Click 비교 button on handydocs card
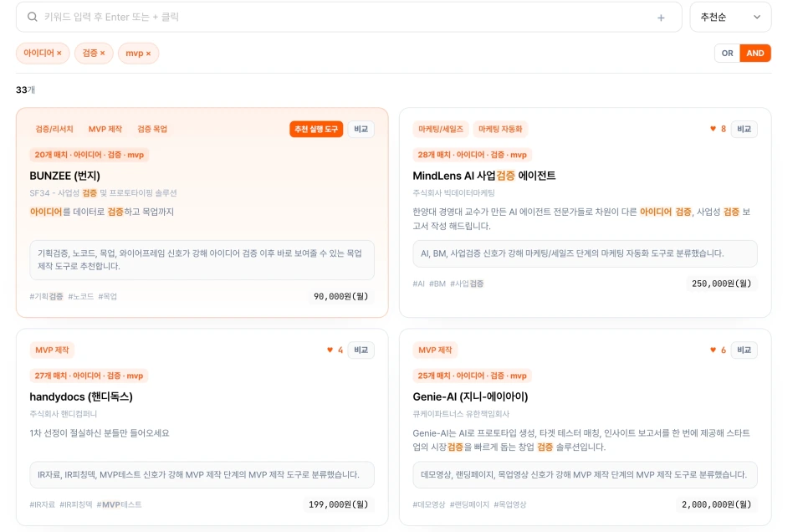This screenshot has width=808, height=532. click(361, 350)
